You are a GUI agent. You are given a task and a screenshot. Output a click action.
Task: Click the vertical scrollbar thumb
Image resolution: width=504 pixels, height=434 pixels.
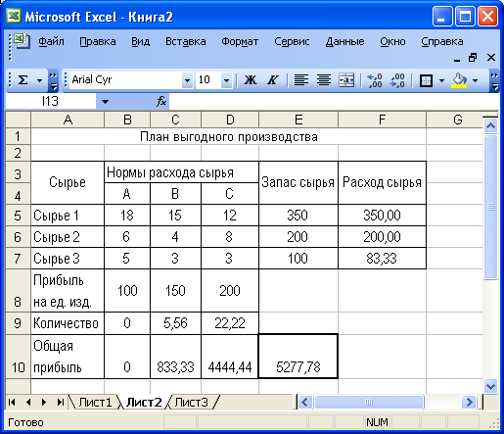(x=490, y=207)
